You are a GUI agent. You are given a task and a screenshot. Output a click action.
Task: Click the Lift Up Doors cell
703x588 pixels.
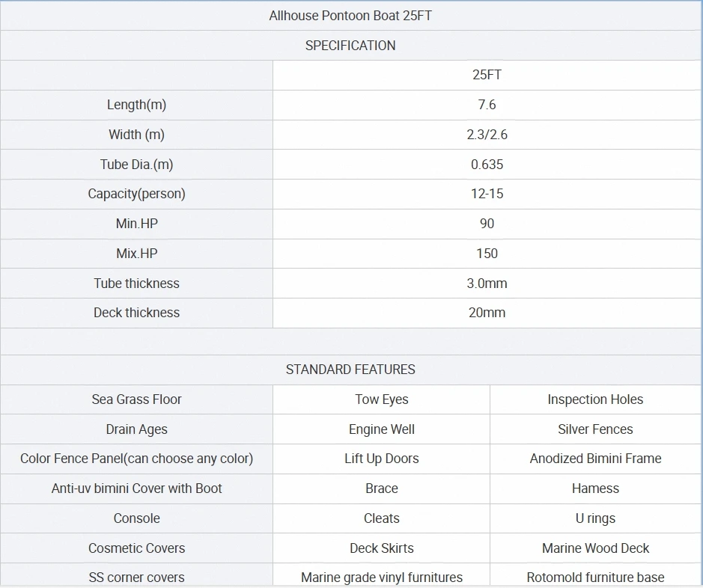tap(382, 459)
